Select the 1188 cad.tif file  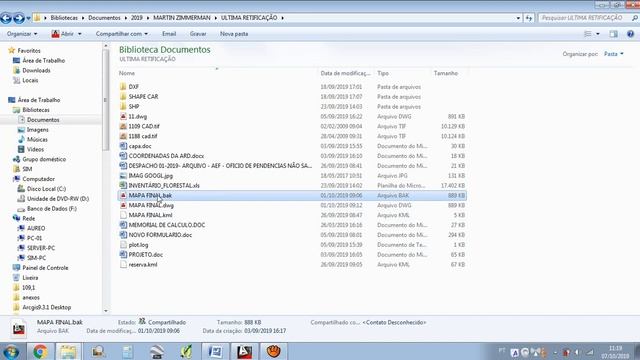click(143, 136)
